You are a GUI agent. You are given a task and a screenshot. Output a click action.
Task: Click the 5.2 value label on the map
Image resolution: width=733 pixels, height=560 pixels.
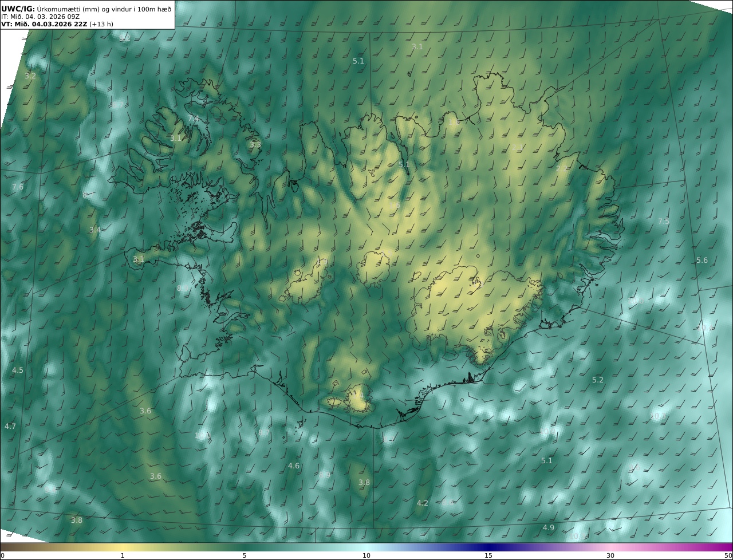(598, 380)
